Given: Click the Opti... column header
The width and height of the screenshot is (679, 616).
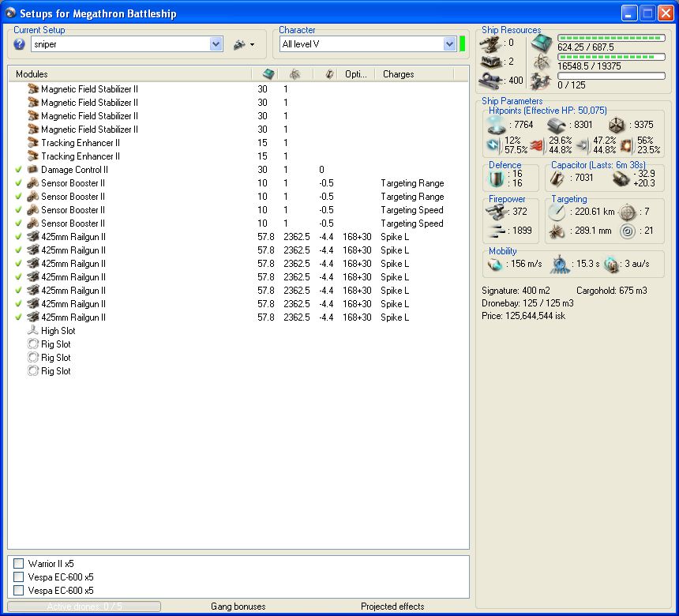Looking at the screenshot, I should [356, 74].
